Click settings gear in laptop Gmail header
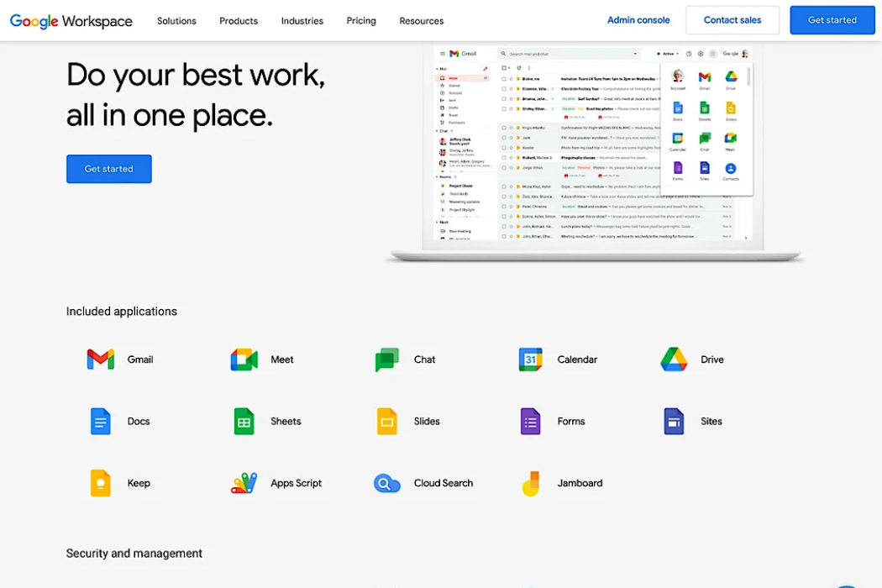 [701, 54]
